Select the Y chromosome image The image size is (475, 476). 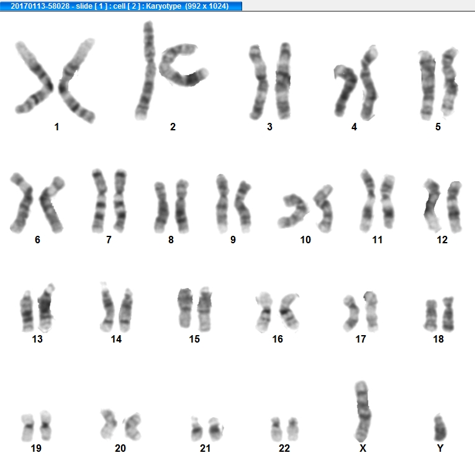pos(440,427)
